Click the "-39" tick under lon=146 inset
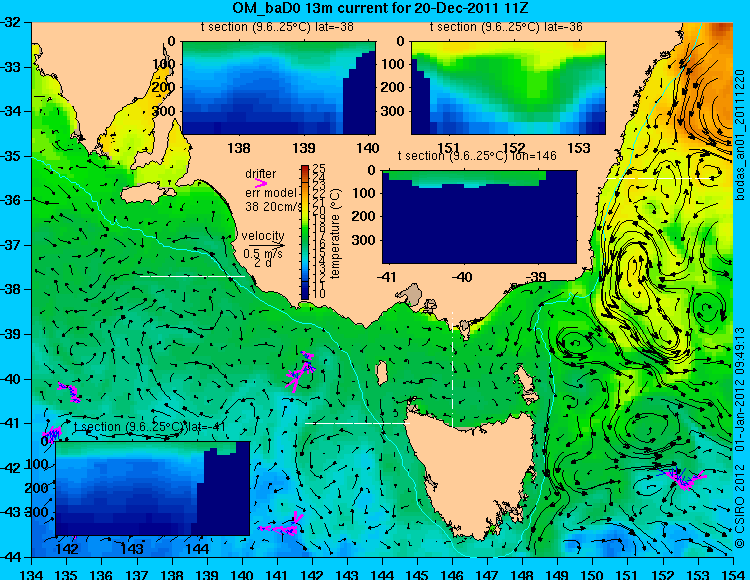The height and width of the screenshot is (580, 750). coord(537,277)
